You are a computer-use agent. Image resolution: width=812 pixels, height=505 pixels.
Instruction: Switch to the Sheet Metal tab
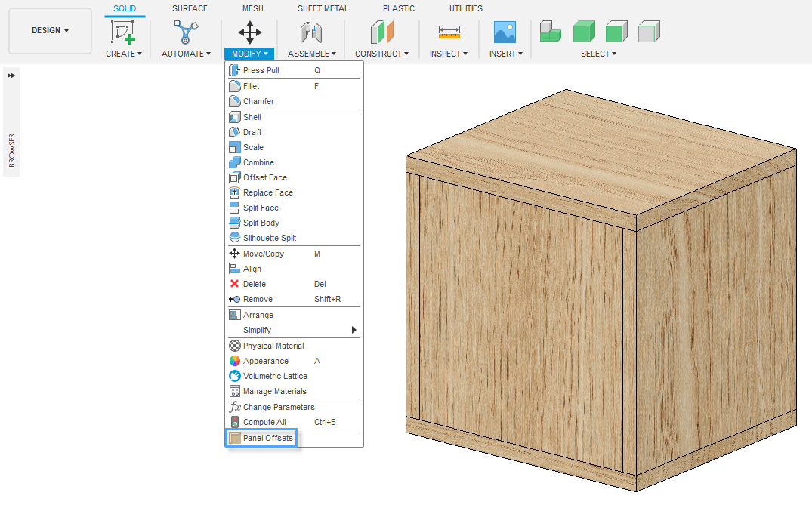pos(323,8)
